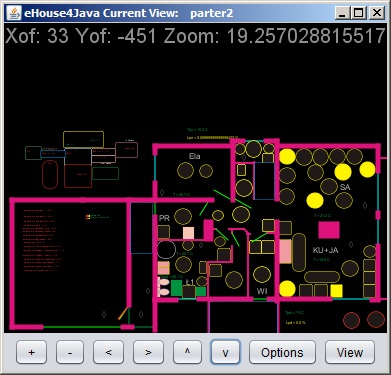Pan view right with the > button
The width and height of the screenshot is (391, 375).
coord(148,352)
